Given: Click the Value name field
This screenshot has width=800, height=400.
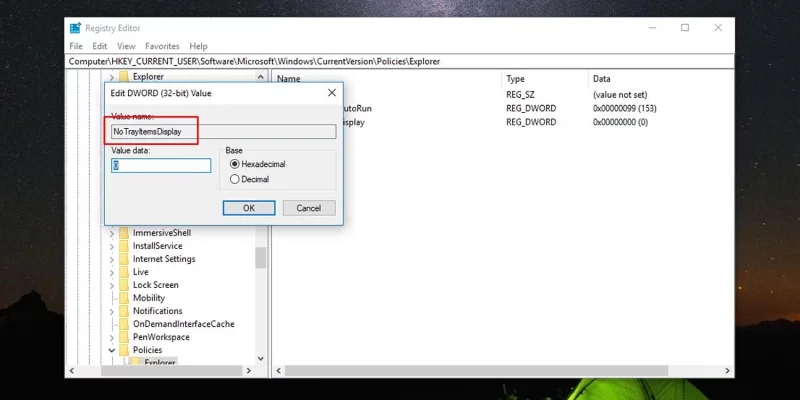Looking at the screenshot, I should (x=223, y=132).
